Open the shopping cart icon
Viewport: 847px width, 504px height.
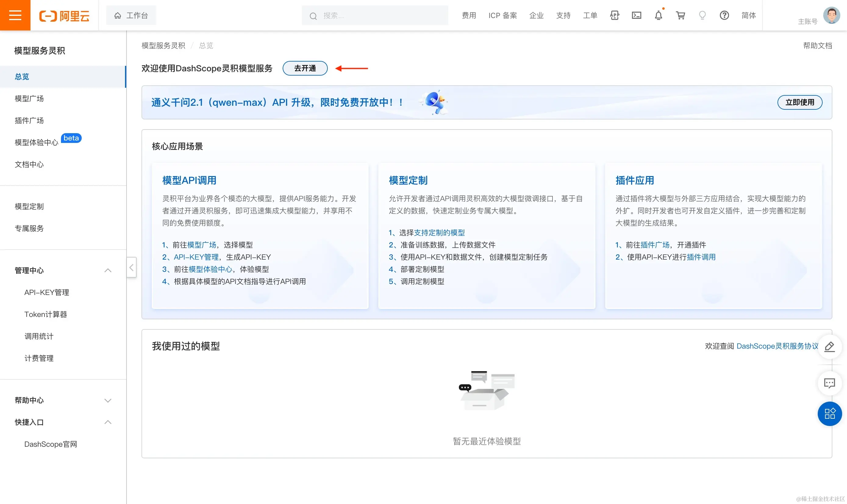pyautogui.click(x=680, y=15)
